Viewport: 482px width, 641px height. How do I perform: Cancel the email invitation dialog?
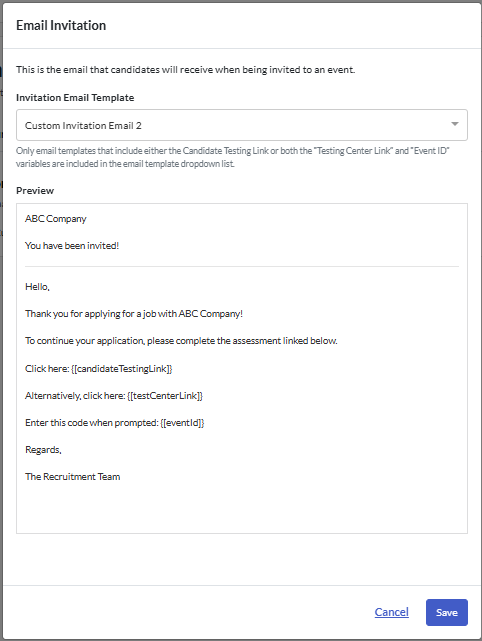(391, 612)
